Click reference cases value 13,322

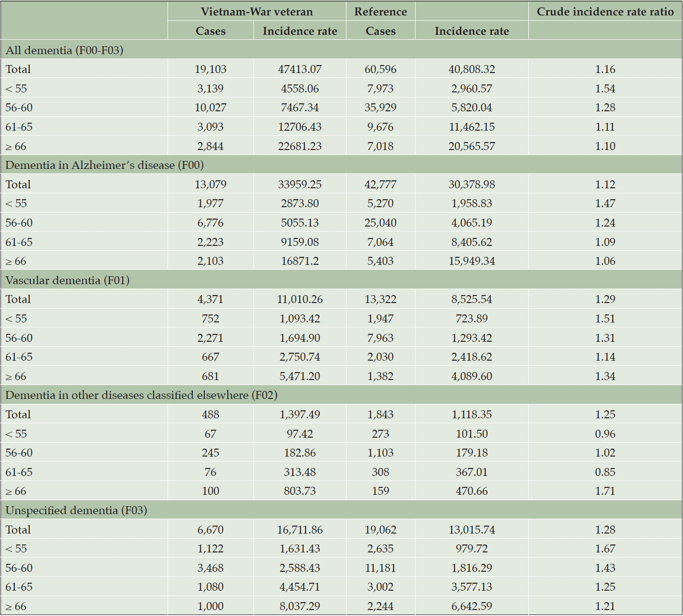tap(380, 299)
